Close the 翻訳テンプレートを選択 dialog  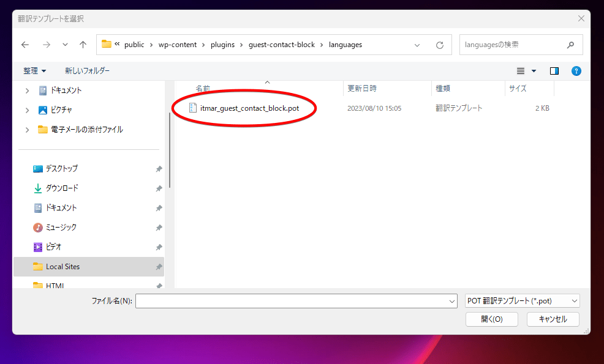[x=581, y=18]
